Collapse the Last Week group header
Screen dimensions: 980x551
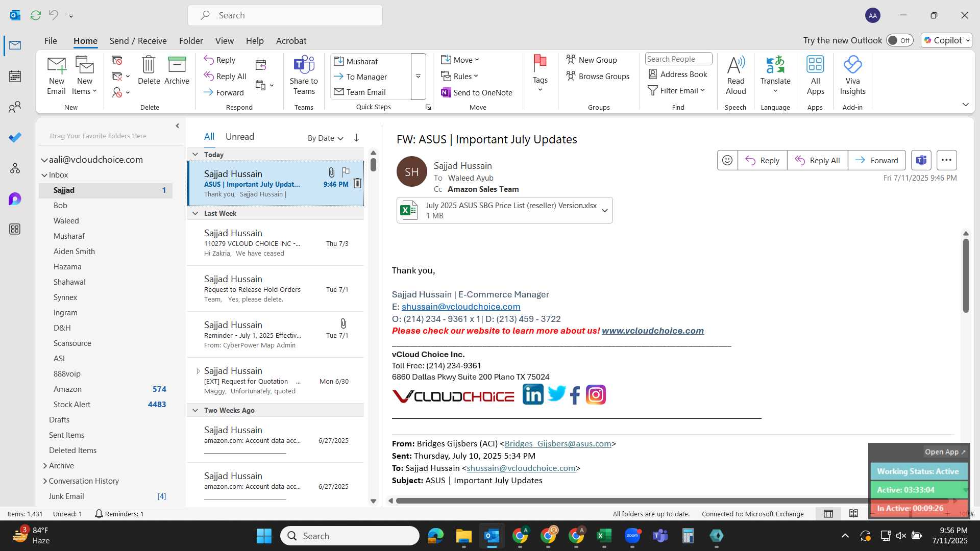pos(195,213)
